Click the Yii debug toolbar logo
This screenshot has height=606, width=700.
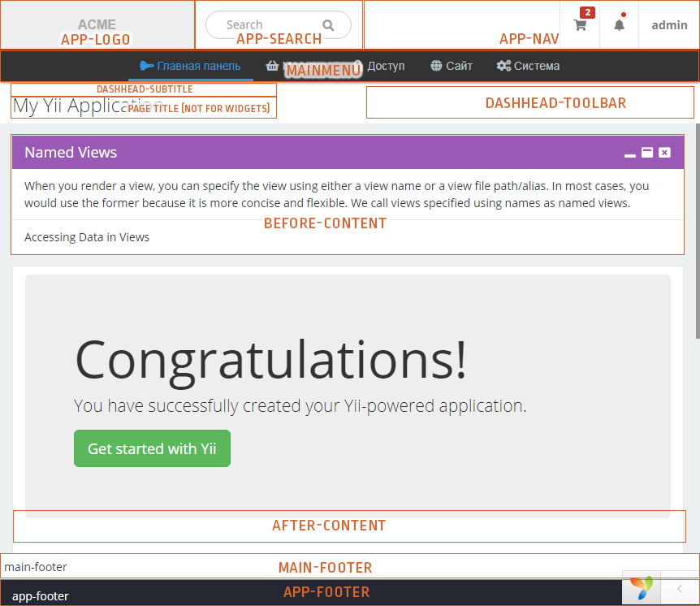(x=641, y=587)
